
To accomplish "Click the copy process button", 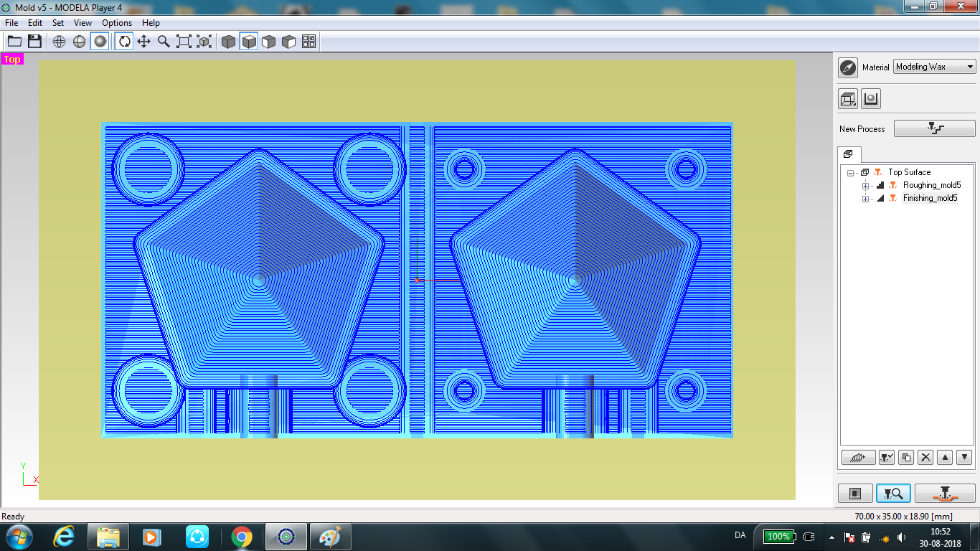I will click(906, 457).
